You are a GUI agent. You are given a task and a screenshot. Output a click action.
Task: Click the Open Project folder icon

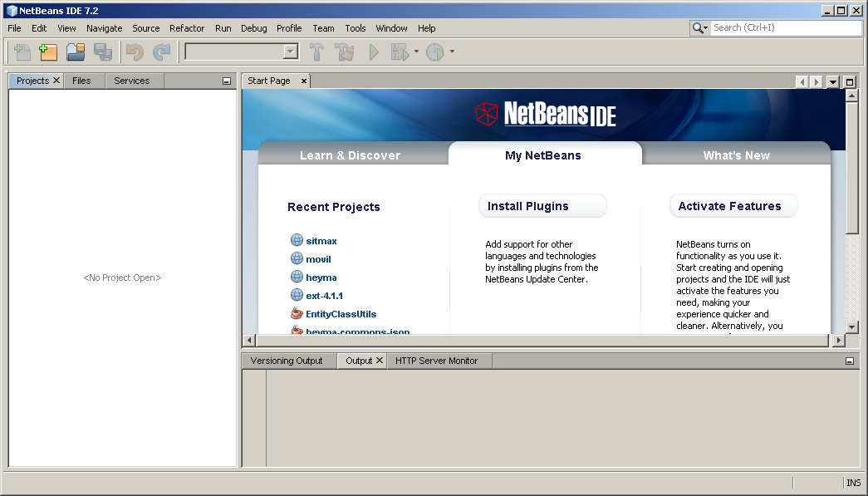[x=76, y=52]
